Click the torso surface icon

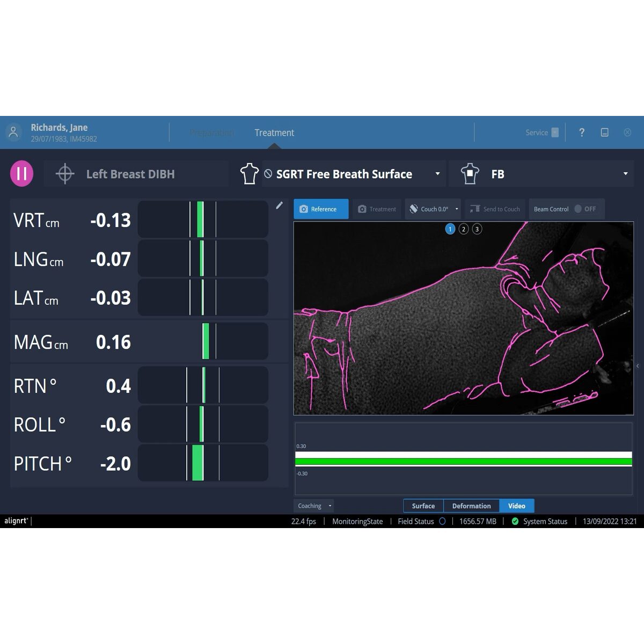coord(249,174)
